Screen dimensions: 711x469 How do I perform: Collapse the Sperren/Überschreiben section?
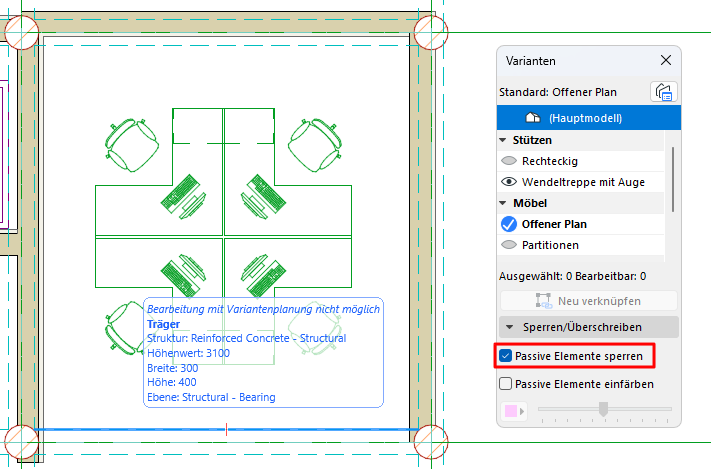(589, 327)
